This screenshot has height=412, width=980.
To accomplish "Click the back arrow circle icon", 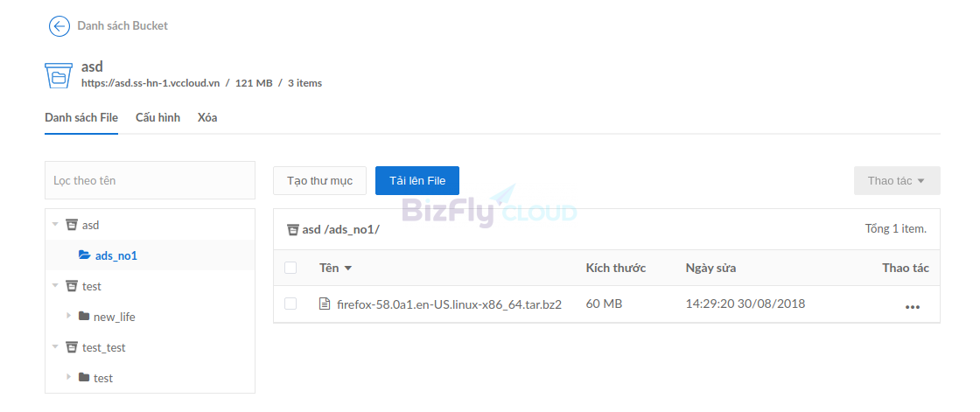I will 59,25.
